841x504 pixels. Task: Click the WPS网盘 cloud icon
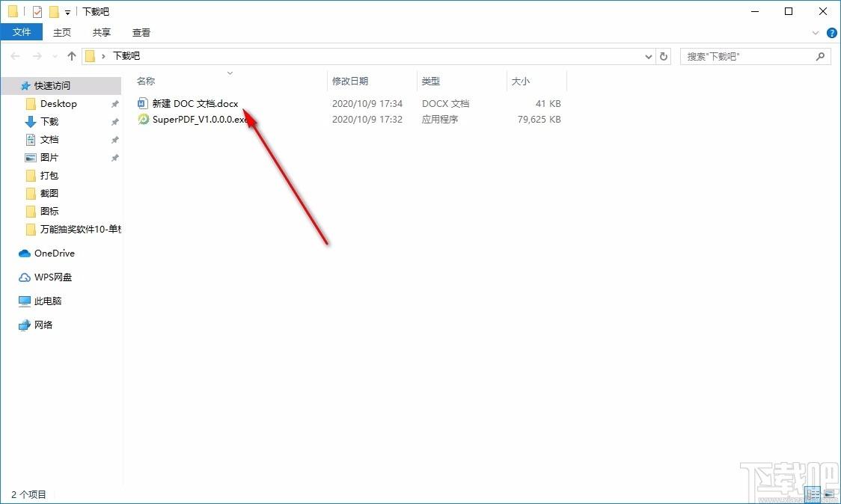pos(25,277)
